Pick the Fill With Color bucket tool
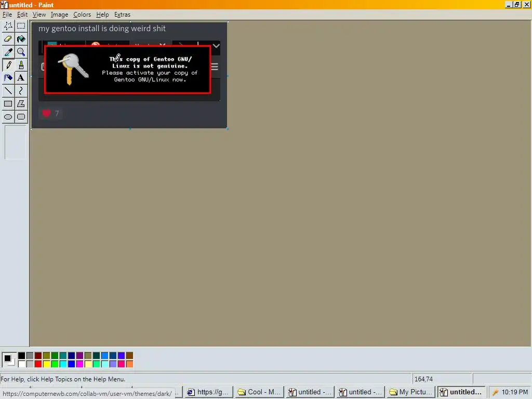Viewport: 532px width, 399px height. click(x=21, y=38)
